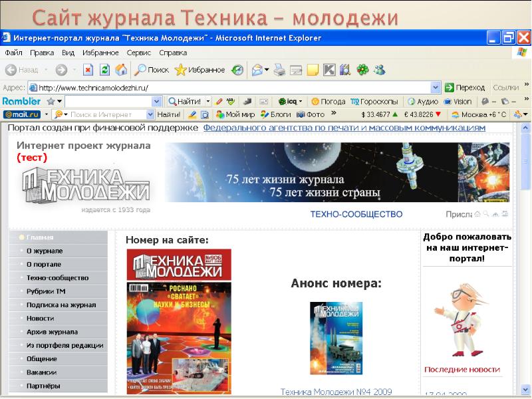Open the Сервис menu
This screenshot has width=532, height=399.
[140, 53]
